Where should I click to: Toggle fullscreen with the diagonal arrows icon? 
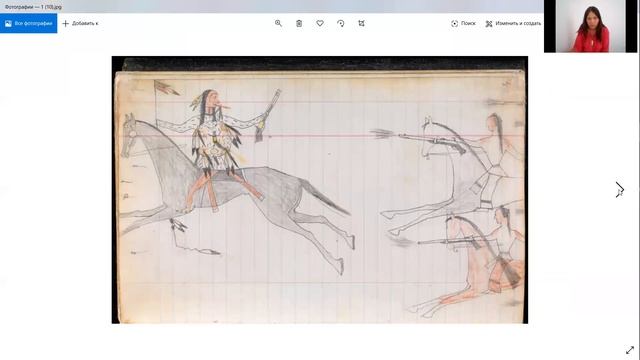[630, 350]
